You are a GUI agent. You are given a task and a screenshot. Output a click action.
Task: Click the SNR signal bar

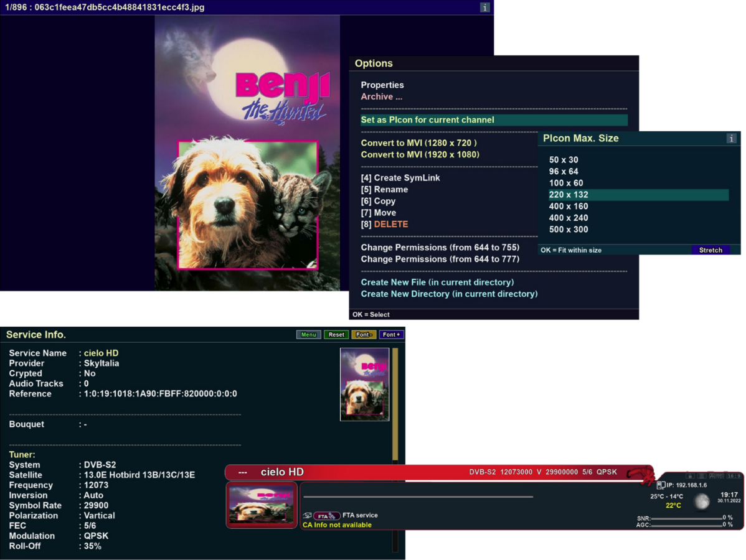click(x=686, y=518)
